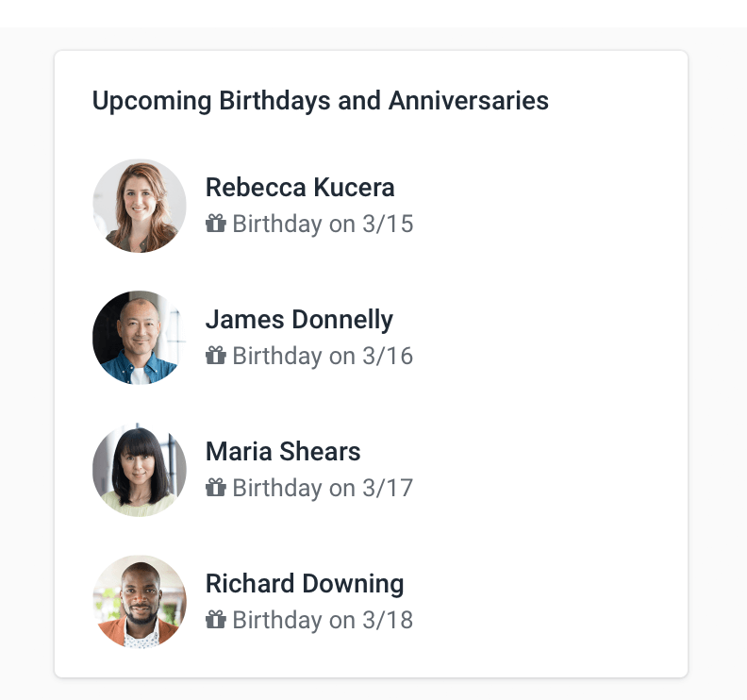Select Richard Downing's avatar image
This screenshot has height=700, width=747.
tap(140, 602)
